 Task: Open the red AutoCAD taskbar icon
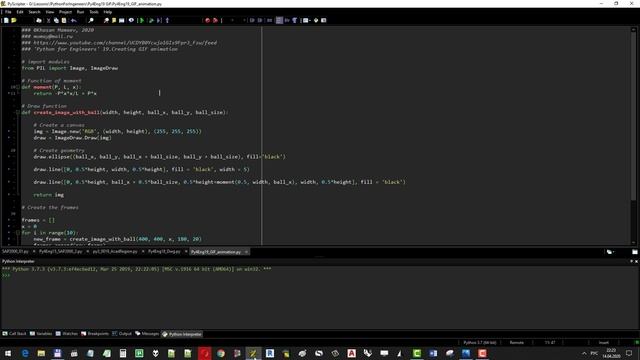click(351, 353)
